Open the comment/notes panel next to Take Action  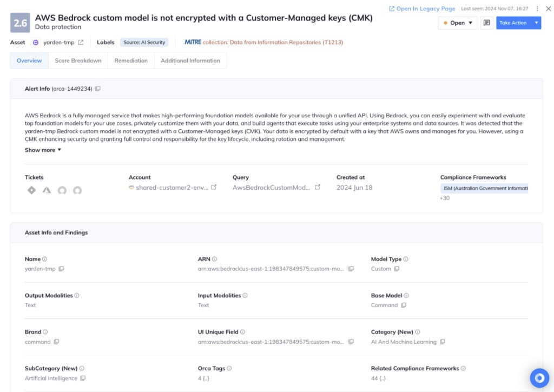point(486,23)
